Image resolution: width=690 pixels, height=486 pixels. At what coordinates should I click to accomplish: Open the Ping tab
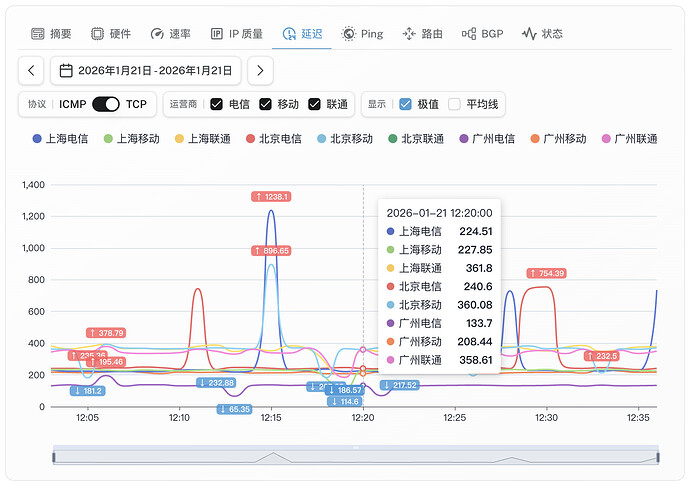[x=363, y=34]
